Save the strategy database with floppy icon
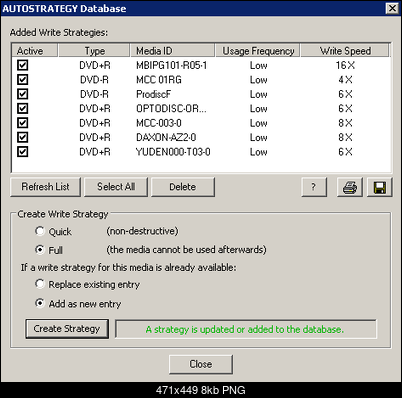Image resolution: width=402 pixels, height=398 pixels. click(x=380, y=187)
